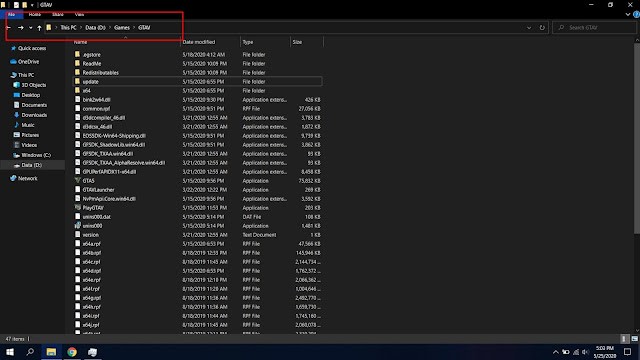Open Music in navigation pane
The height and width of the screenshot is (360, 640).
[x=28, y=125]
